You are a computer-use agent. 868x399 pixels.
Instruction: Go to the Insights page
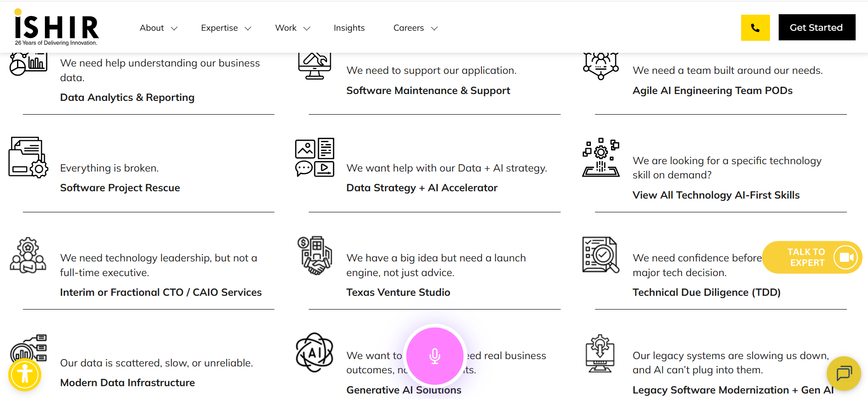click(x=349, y=28)
